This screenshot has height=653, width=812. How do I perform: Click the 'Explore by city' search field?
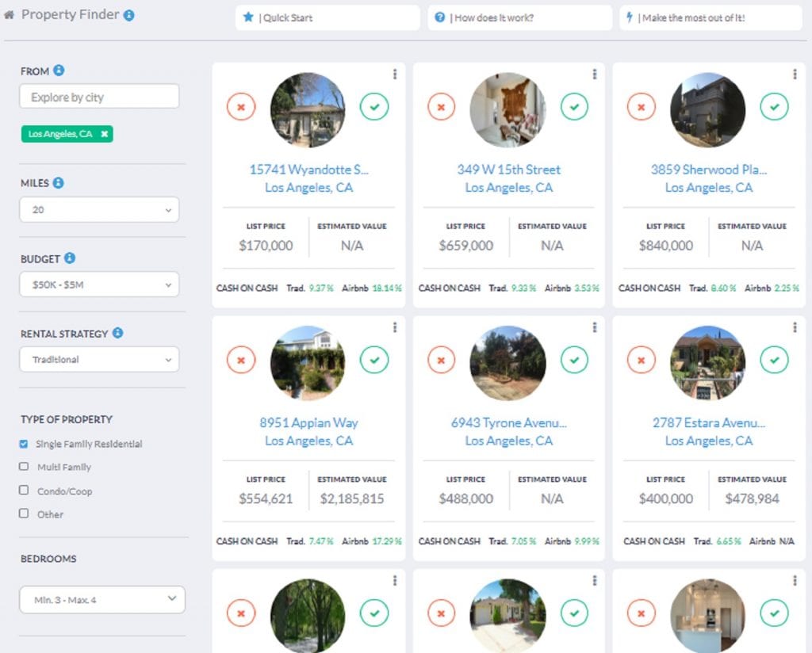point(98,96)
